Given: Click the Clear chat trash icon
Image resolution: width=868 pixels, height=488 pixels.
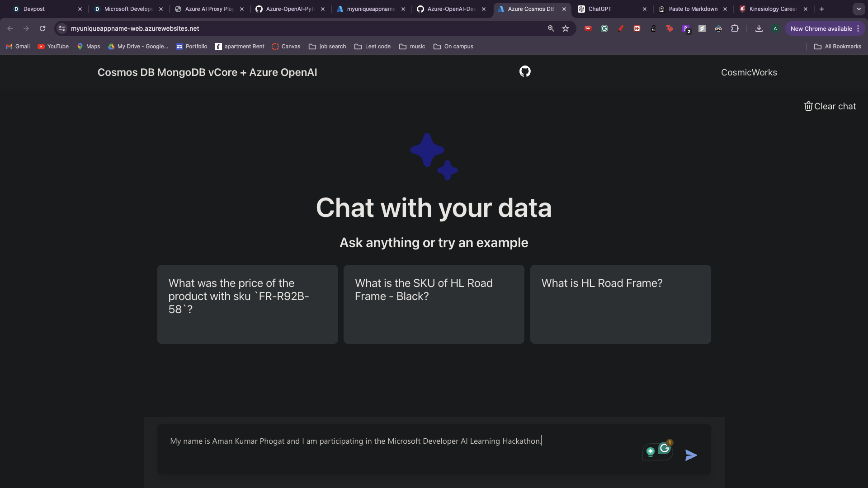Looking at the screenshot, I should click(x=808, y=106).
